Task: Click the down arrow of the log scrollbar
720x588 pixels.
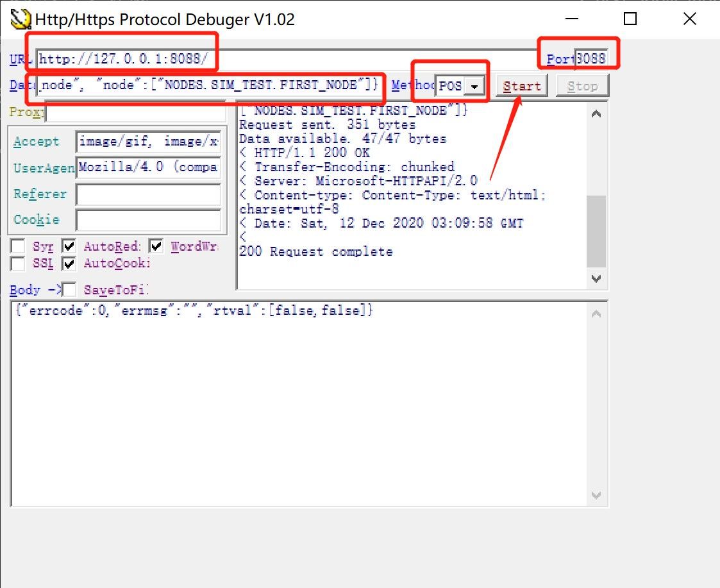Action: click(596, 278)
